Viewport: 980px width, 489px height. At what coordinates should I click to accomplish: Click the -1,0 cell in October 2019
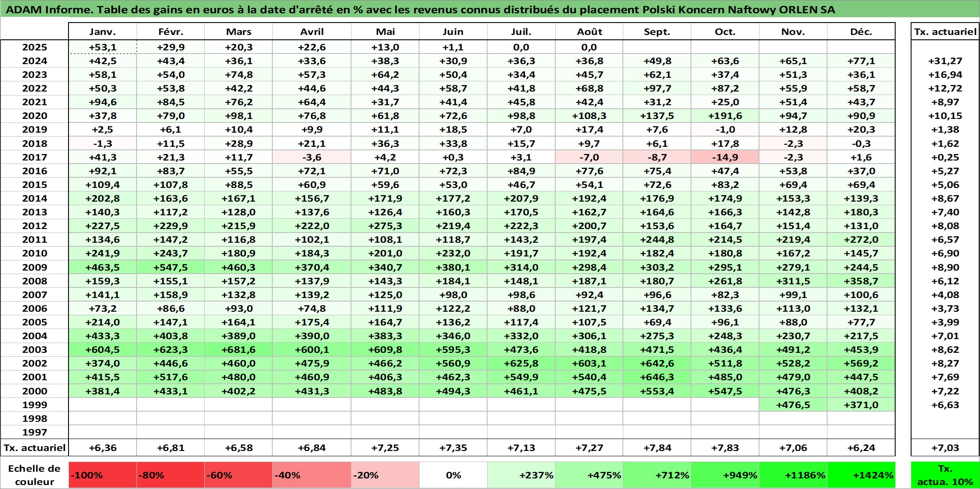tap(725, 130)
